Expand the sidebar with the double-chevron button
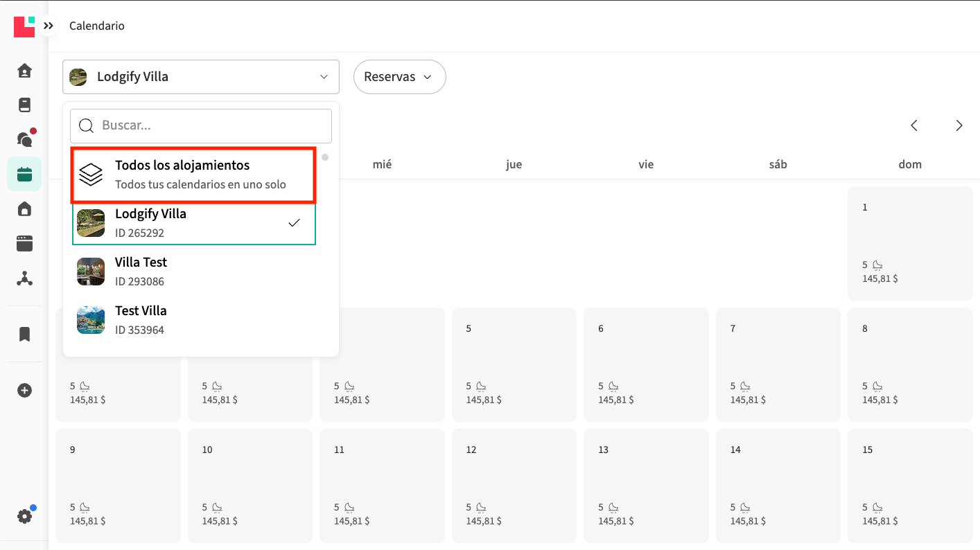This screenshot has width=980, height=550. click(x=48, y=26)
